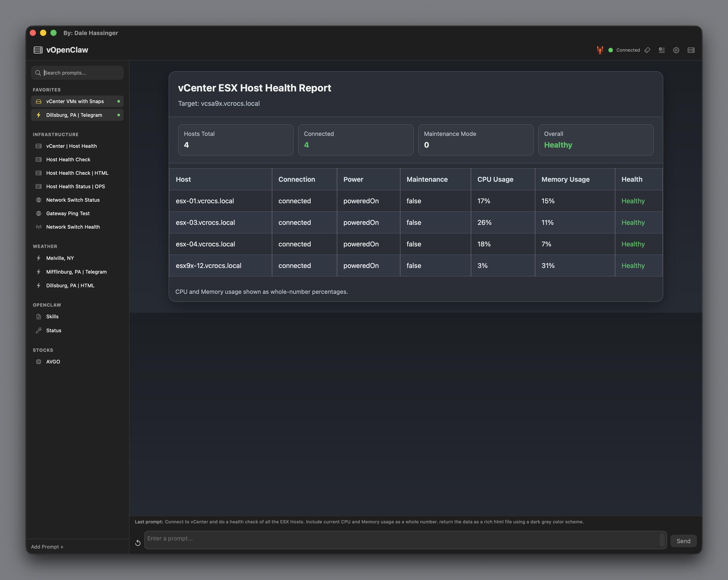Click the green Connected status indicator
Viewport: 728px width, 580px height.
click(x=610, y=50)
